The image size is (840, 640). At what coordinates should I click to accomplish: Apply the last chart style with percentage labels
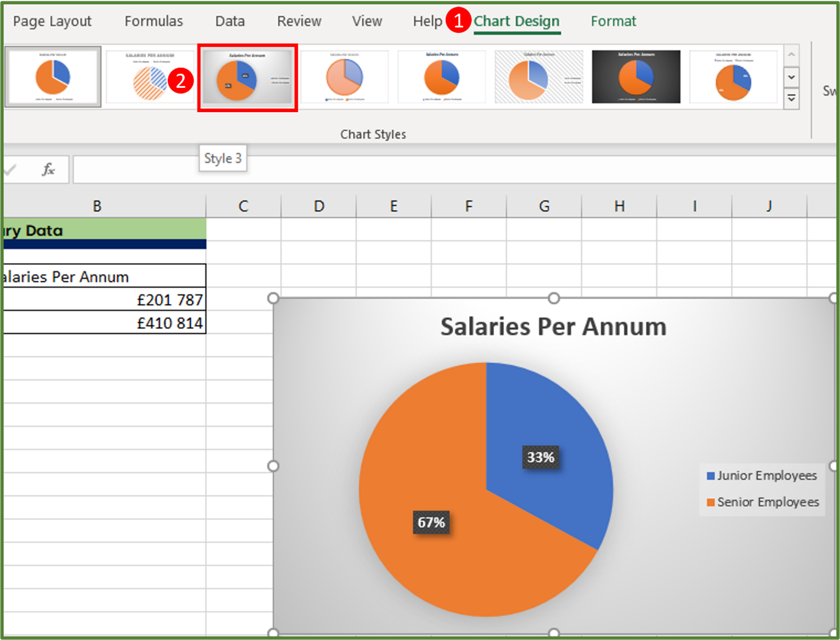(734, 77)
